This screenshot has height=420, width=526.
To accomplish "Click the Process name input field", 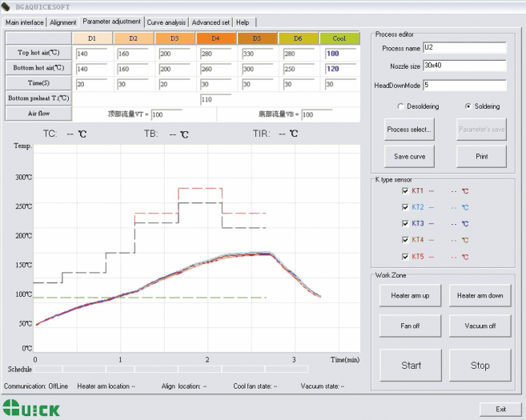I will pyautogui.click(x=464, y=47).
